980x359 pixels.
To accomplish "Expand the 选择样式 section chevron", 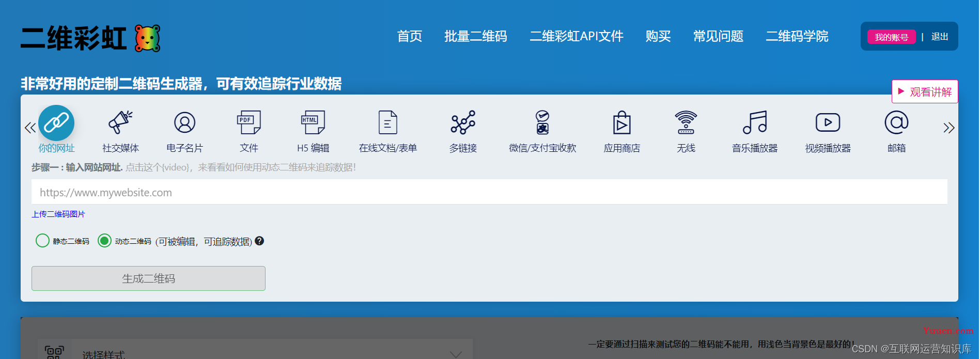I will (456, 354).
